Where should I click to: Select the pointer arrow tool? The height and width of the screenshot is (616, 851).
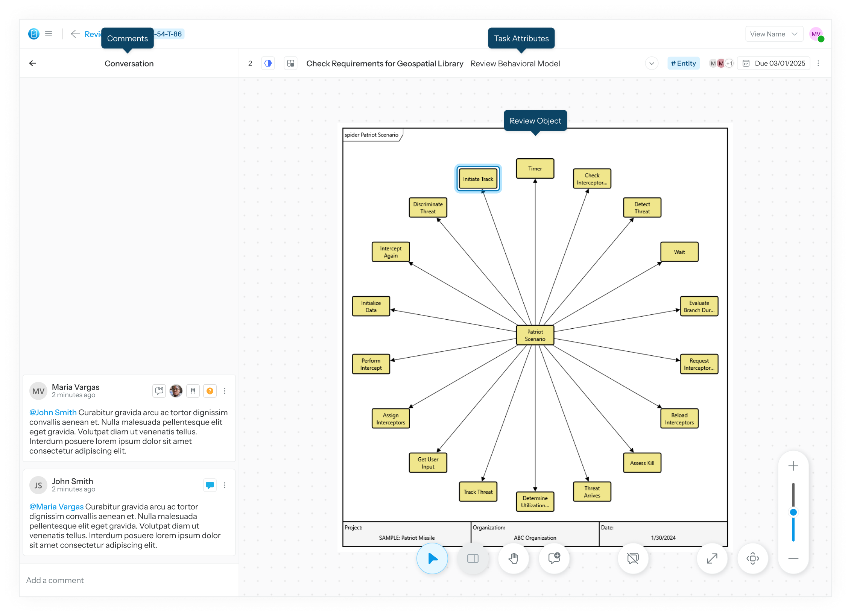pos(432,558)
